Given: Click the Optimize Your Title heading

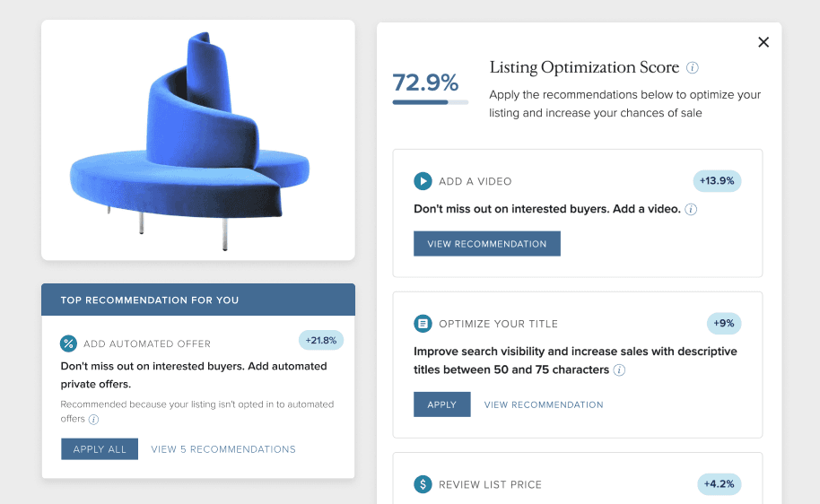Looking at the screenshot, I should coord(499,324).
